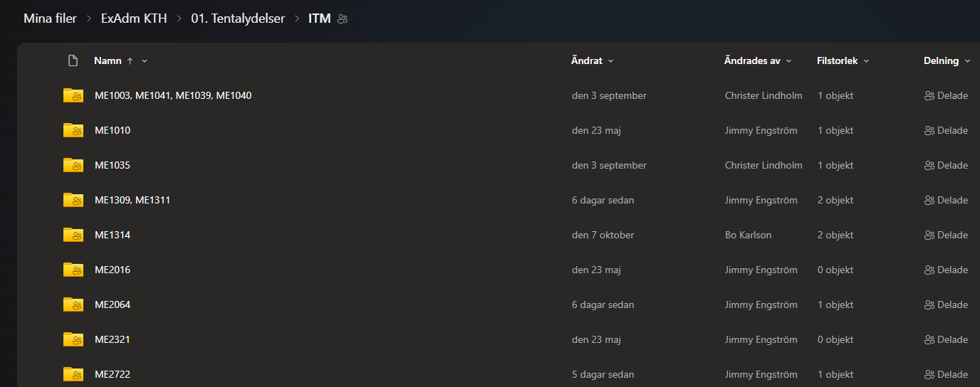980x387 pixels.
Task: Navigate to ExAdm KTH breadcrumb
Action: 134,18
